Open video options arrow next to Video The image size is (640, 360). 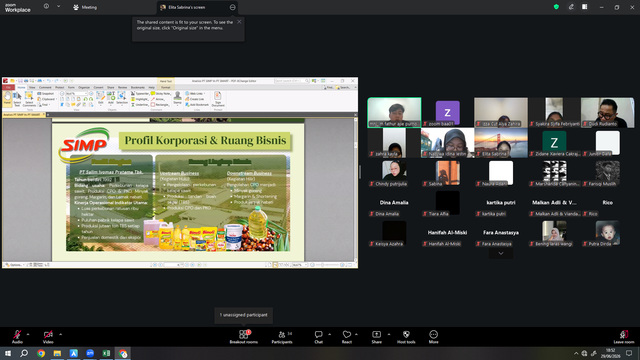tap(60, 334)
